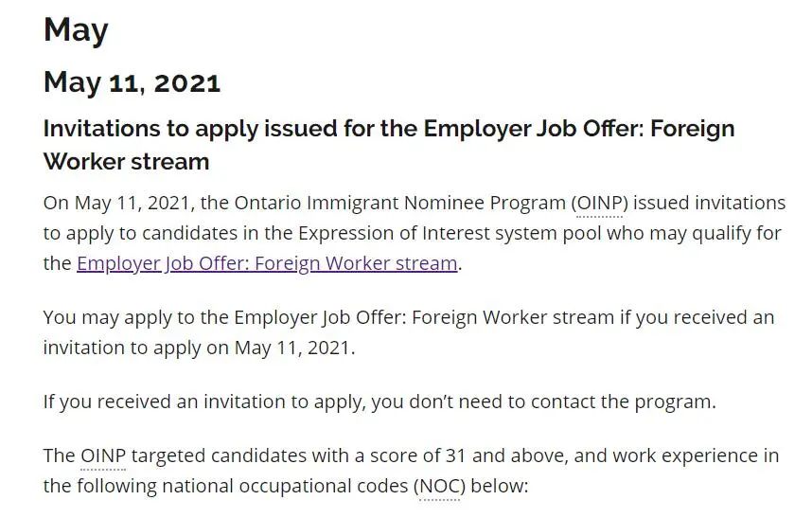Click the 'May 11, 2021' date heading
812x518 pixels.
(132, 83)
